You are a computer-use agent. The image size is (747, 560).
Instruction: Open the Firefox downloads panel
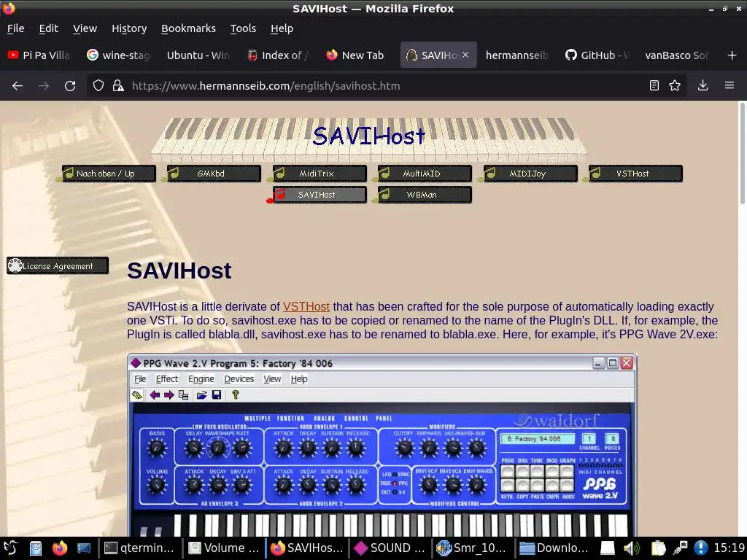tap(703, 86)
